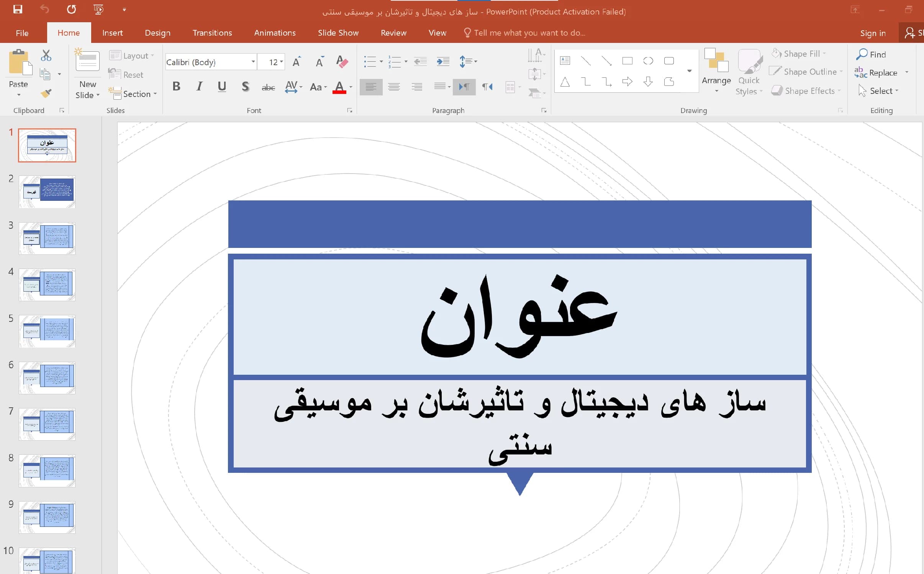Click the Replace button
924x574 pixels.
tap(876, 72)
